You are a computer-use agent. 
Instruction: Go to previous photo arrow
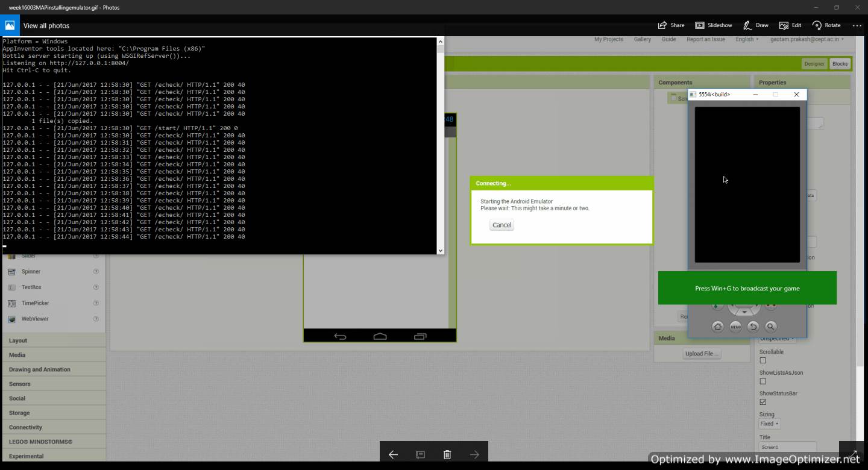tap(393, 454)
